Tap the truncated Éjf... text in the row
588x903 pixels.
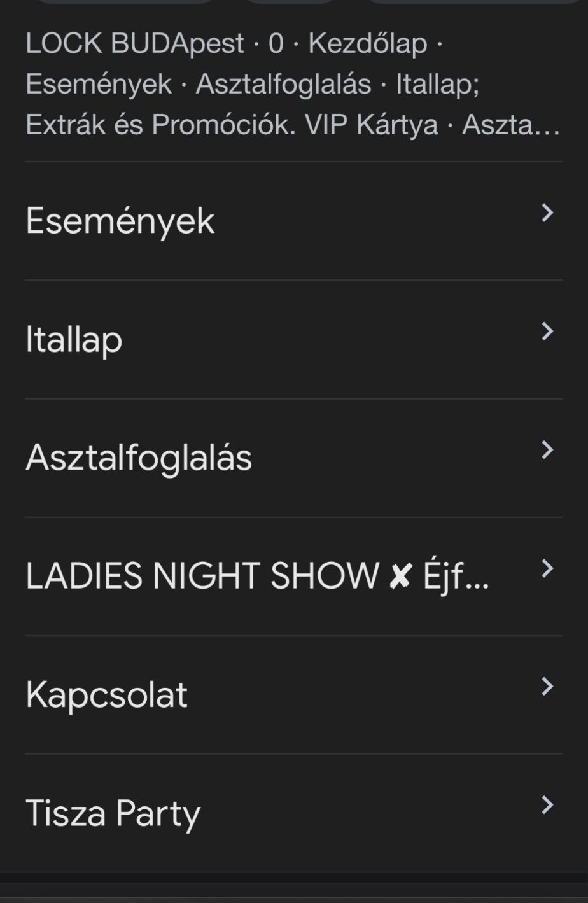point(456,577)
